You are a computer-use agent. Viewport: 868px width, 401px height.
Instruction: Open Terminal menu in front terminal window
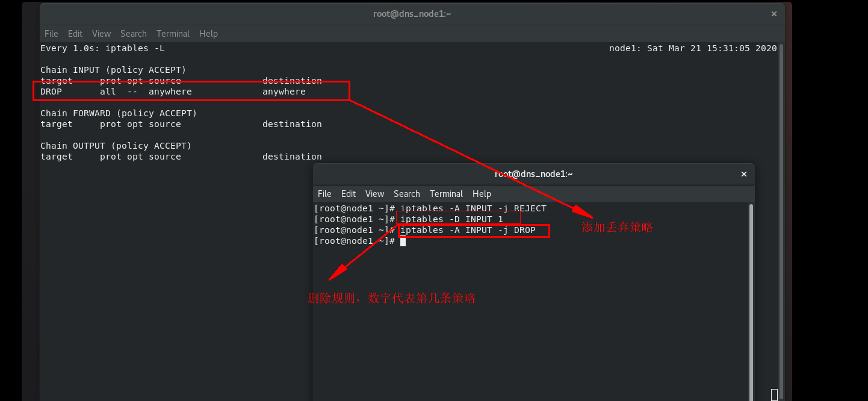pos(446,194)
